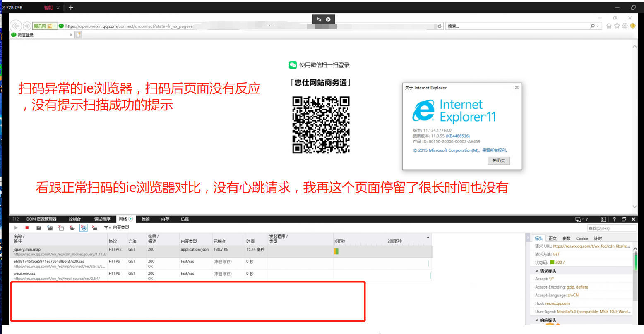644x334 pixels.
Task: Click the WeChat login QR code
Action: [x=321, y=125]
